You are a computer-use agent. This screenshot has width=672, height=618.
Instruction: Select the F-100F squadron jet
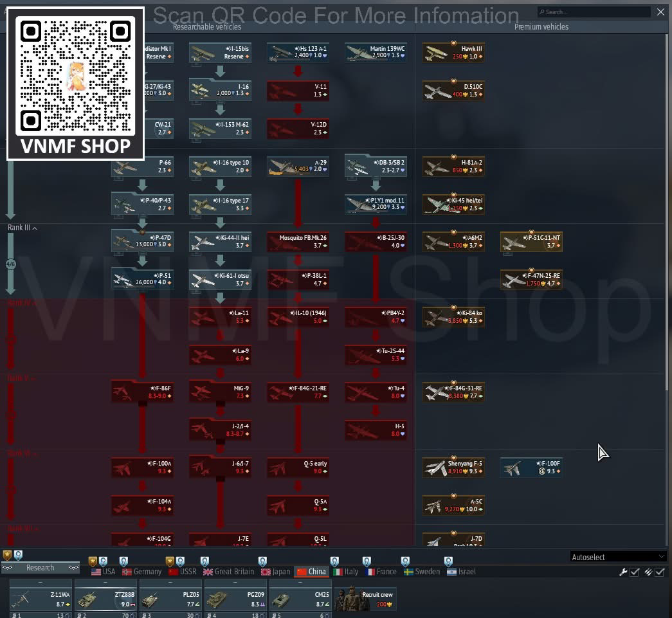point(531,468)
